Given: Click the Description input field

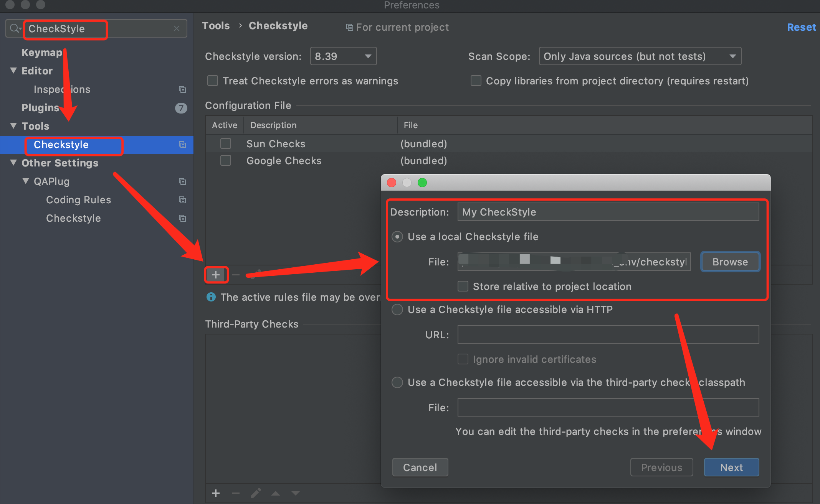Looking at the screenshot, I should click(x=608, y=212).
